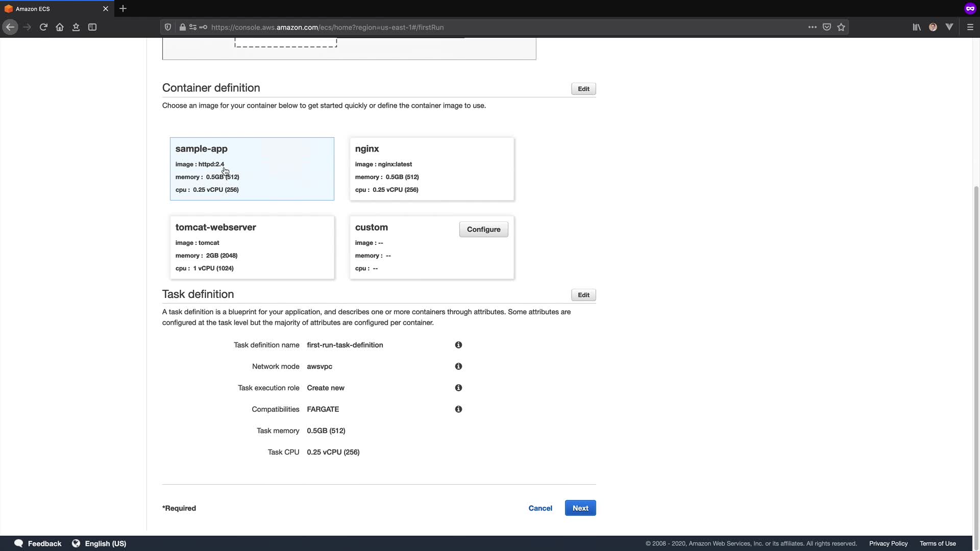980x551 pixels.
Task: Select the nginx container image card
Action: click(431, 169)
